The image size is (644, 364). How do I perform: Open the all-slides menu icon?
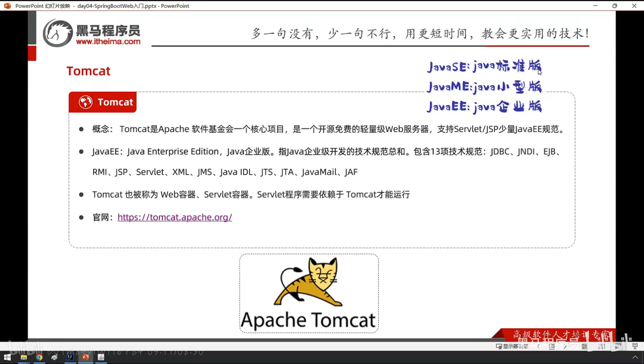click(x=552, y=346)
